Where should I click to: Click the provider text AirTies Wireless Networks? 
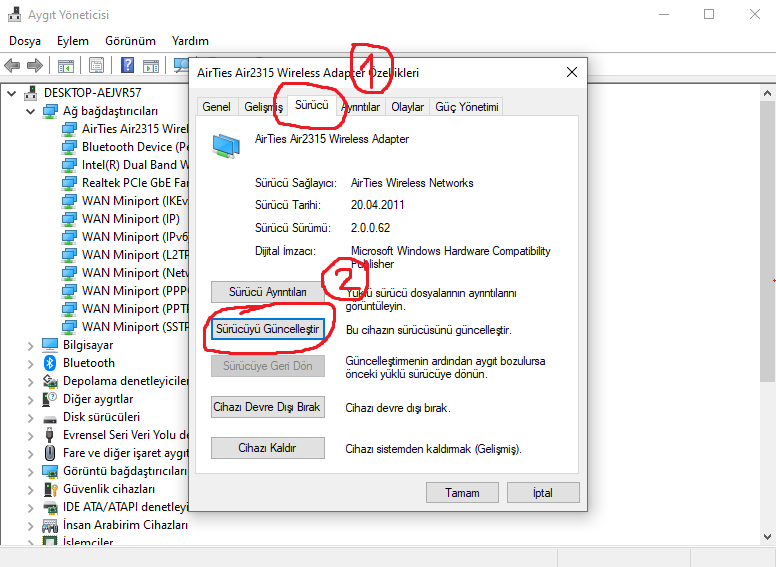412,183
